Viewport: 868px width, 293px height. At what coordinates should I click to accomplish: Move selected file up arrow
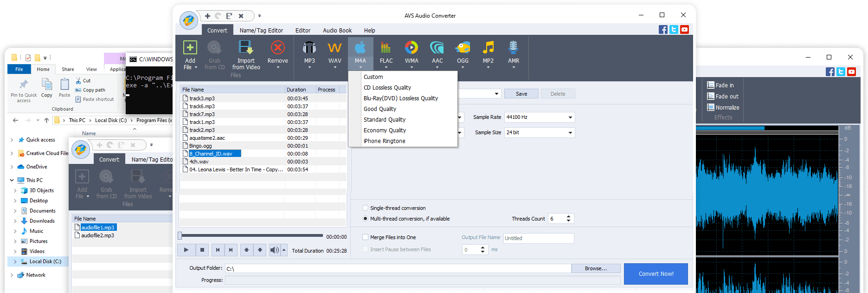click(x=246, y=250)
